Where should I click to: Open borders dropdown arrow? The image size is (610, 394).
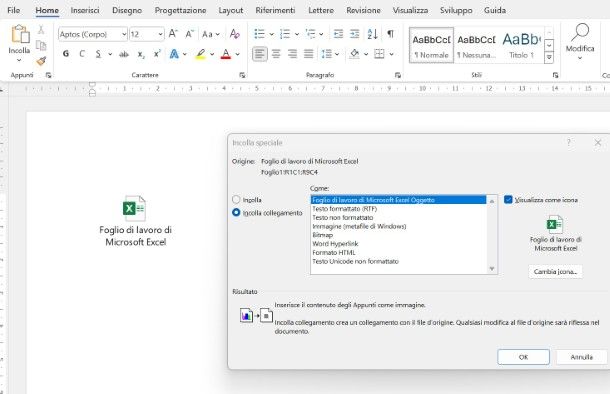[x=391, y=54]
